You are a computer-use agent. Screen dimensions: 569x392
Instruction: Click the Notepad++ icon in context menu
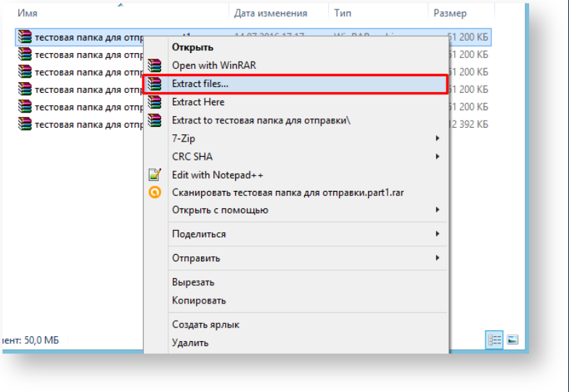point(154,175)
